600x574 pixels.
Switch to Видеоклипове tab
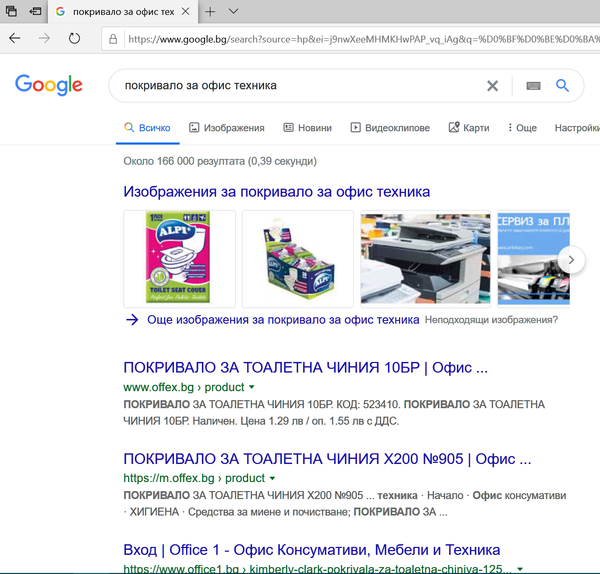[390, 128]
